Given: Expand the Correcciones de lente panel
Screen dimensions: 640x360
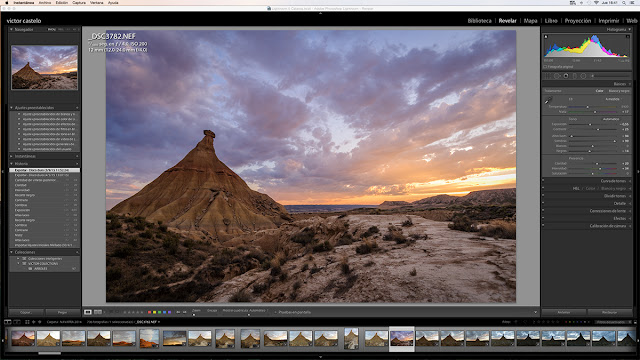Looking at the screenshot, I should coord(629,211).
